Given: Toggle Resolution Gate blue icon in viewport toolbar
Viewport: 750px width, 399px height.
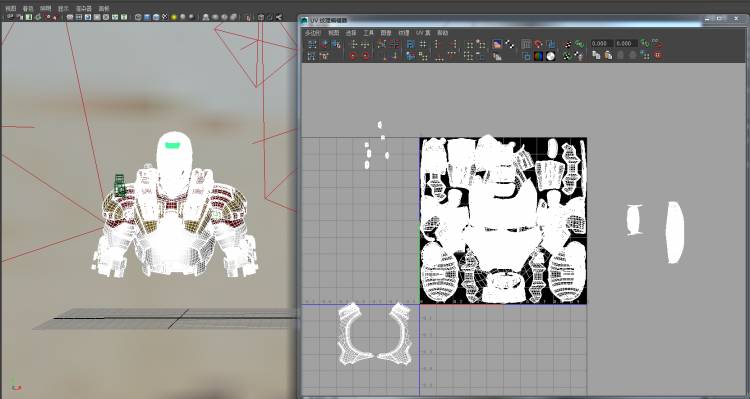Looking at the screenshot, I should click(88, 17).
